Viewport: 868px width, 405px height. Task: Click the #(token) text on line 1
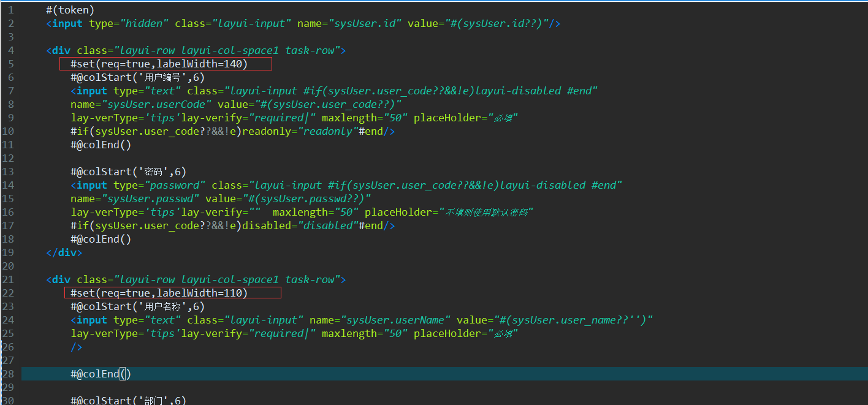(70, 10)
